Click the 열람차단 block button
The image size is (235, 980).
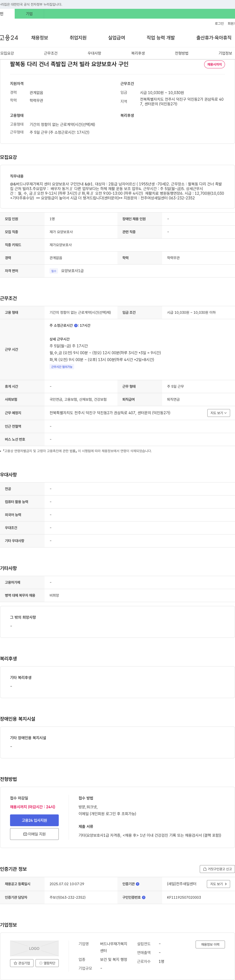click(x=47, y=963)
